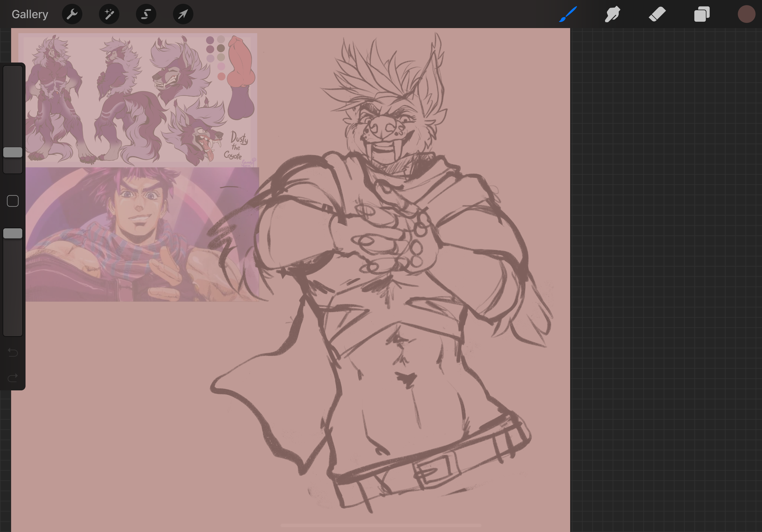Click the top of the brush size track

pyautogui.click(x=13, y=71)
